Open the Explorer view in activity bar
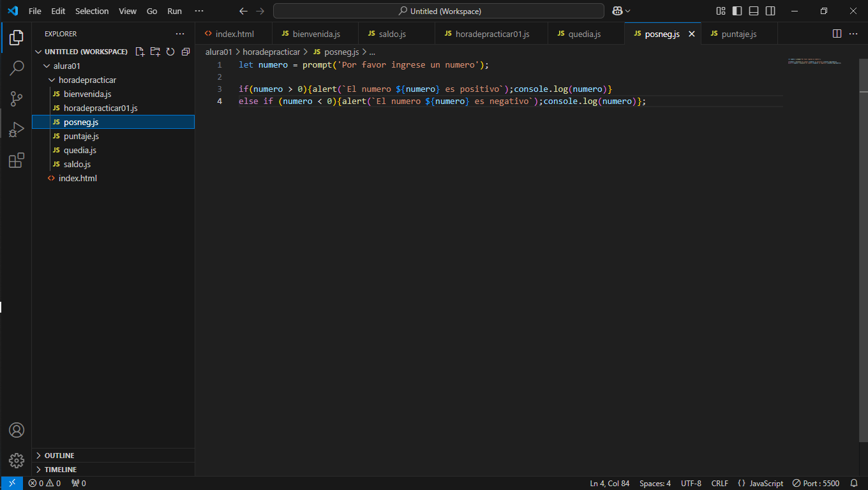Image resolution: width=868 pixels, height=490 pixels. tap(17, 38)
